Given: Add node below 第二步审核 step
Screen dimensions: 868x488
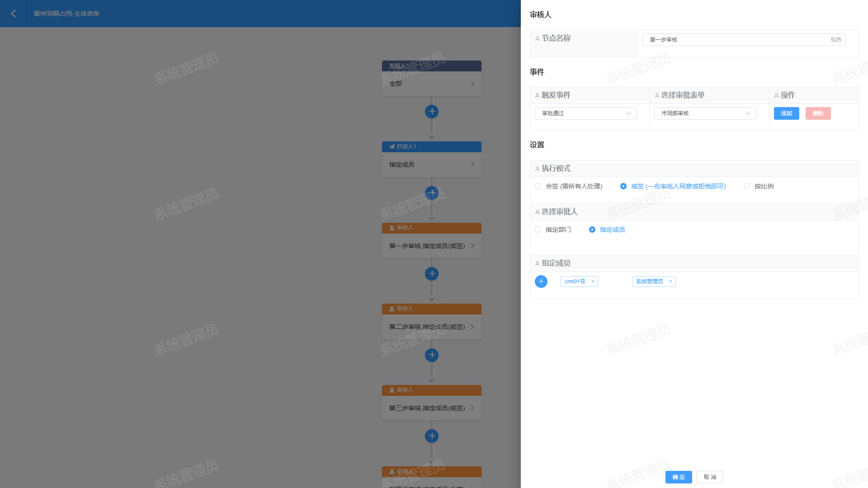Looking at the screenshot, I should coord(432,355).
